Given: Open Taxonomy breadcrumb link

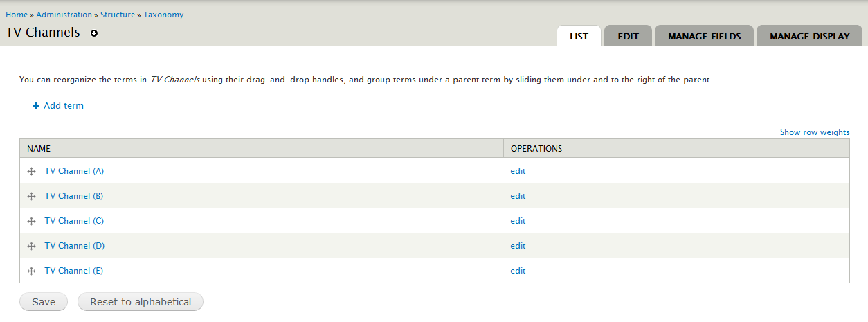Looking at the screenshot, I should (163, 15).
